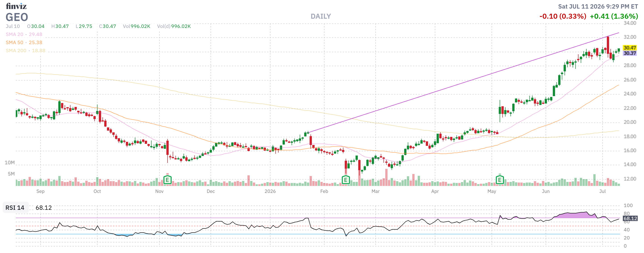Viewport: 644px width, 253px height.
Task: Click the -0.10 (0.33%) change value
Action: click(x=563, y=16)
